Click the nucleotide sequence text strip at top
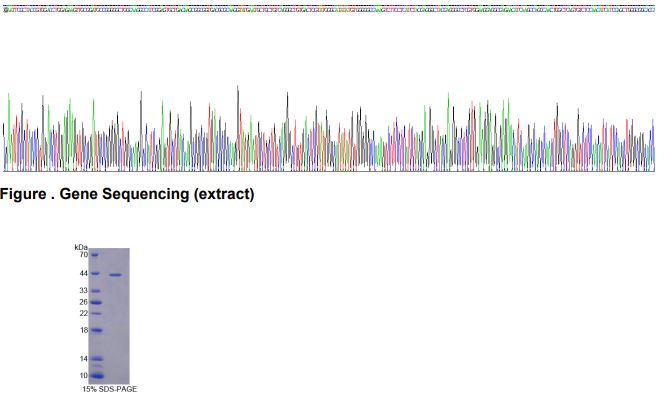 [329, 9]
